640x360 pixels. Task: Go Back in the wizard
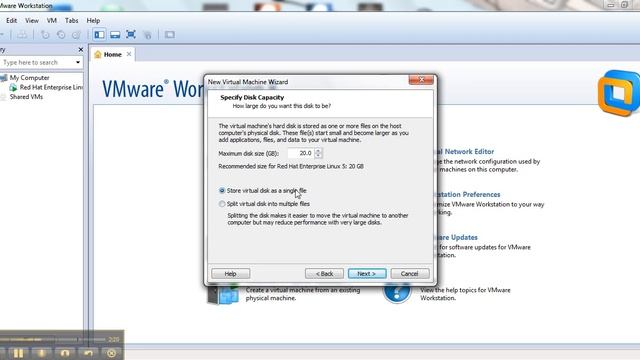[x=324, y=274]
